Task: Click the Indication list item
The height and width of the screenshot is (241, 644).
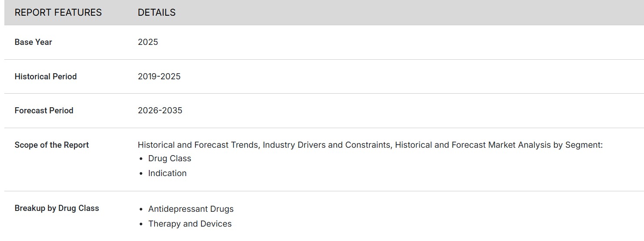Action: (x=167, y=173)
